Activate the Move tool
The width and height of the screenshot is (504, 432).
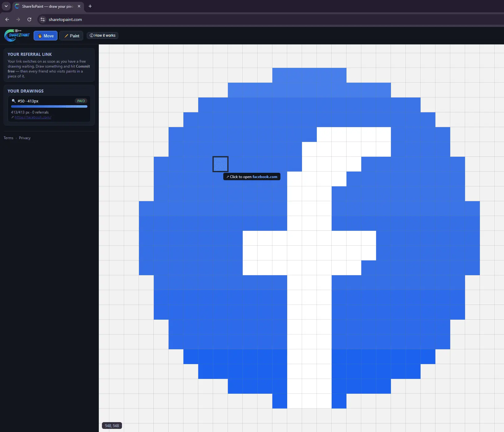click(x=46, y=36)
